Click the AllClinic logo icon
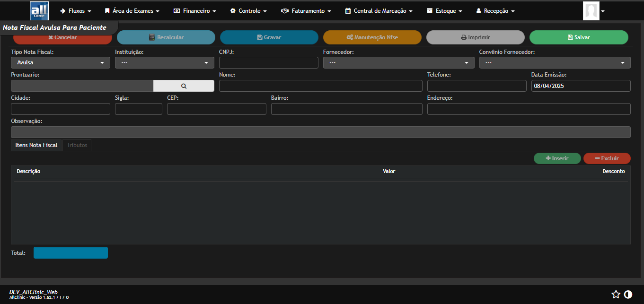This screenshot has height=304, width=644. click(x=39, y=11)
